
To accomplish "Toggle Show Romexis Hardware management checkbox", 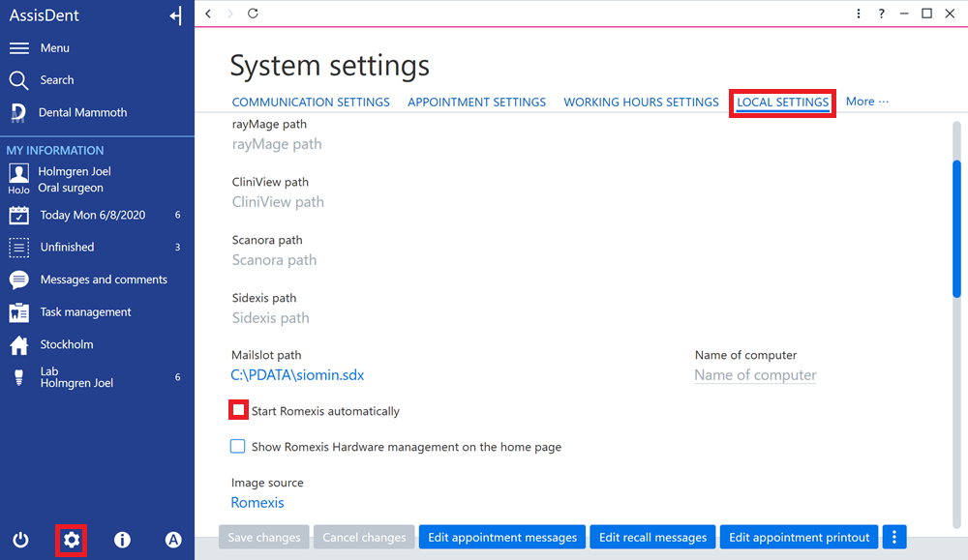I will (x=238, y=446).
